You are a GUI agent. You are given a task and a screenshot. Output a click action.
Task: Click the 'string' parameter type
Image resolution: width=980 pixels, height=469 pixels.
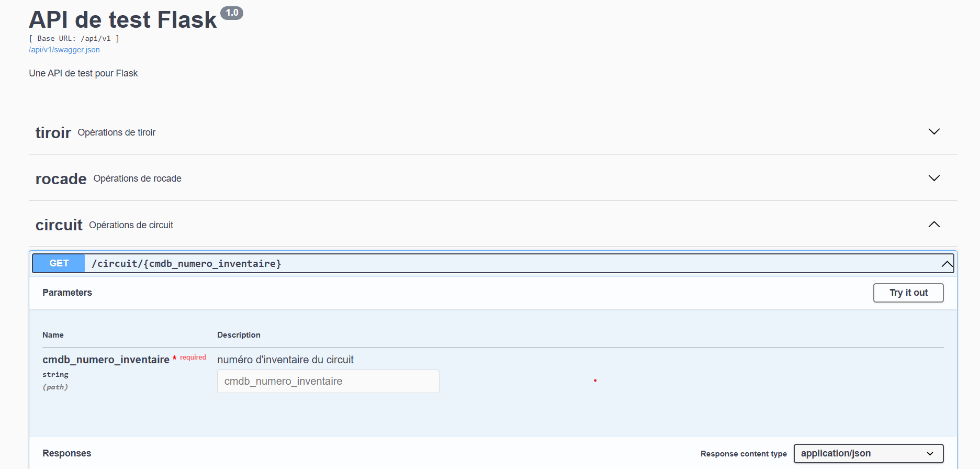(x=55, y=375)
